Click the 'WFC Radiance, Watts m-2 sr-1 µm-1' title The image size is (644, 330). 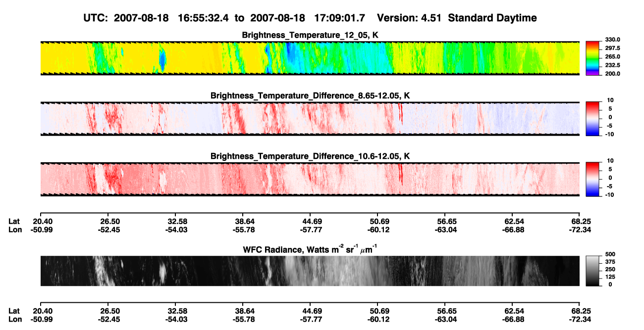310,249
